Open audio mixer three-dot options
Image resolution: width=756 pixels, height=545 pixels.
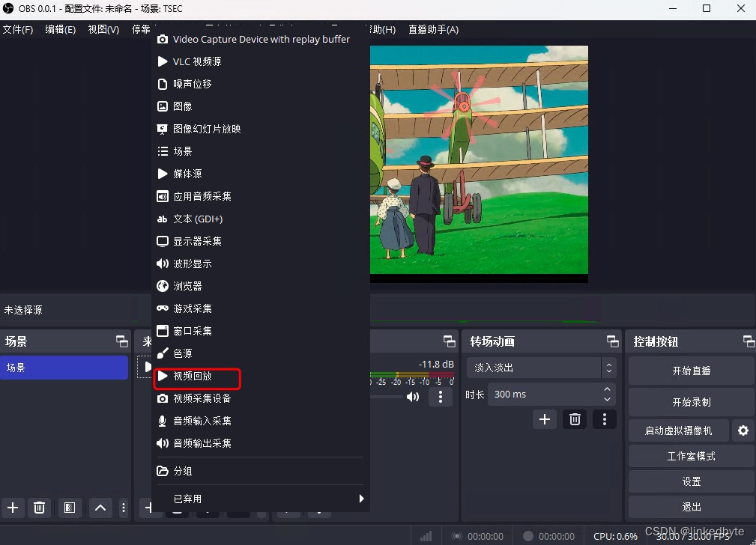click(441, 397)
